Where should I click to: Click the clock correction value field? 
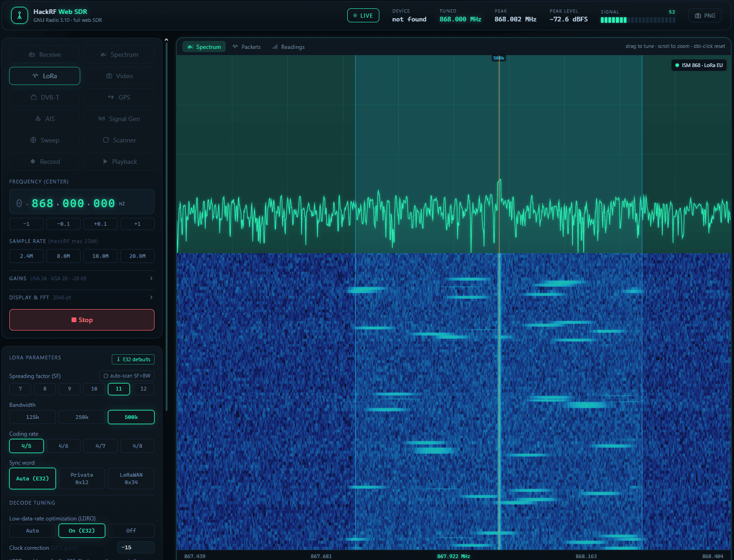point(136,547)
